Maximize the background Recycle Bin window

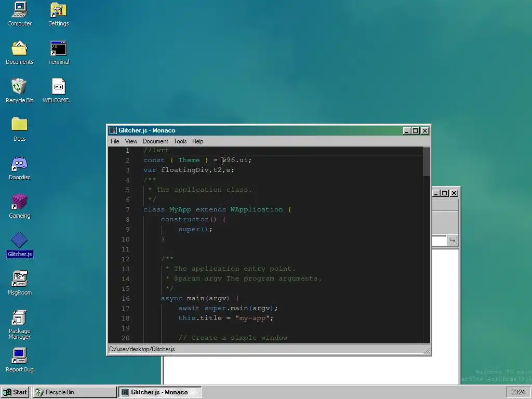coord(445,193)
